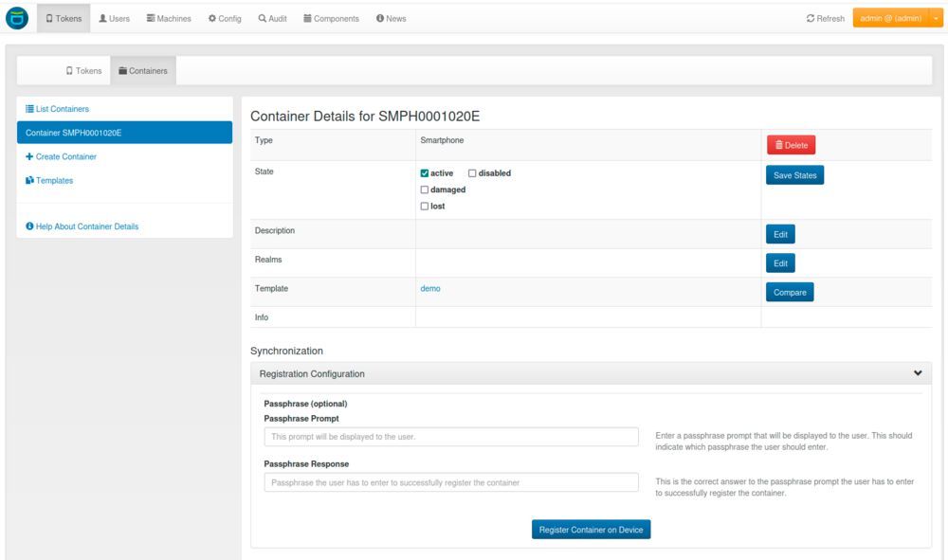Image resolution: width=948 pixels, height=560 pixels.
Task: Open the Config gear menu
Action: coord(224,19)
